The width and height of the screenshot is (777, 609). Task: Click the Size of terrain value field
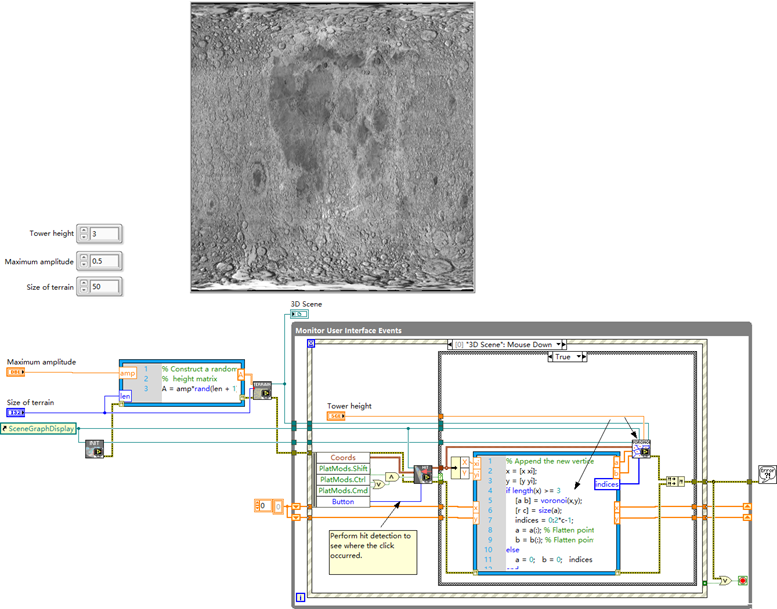pos(105,286)
